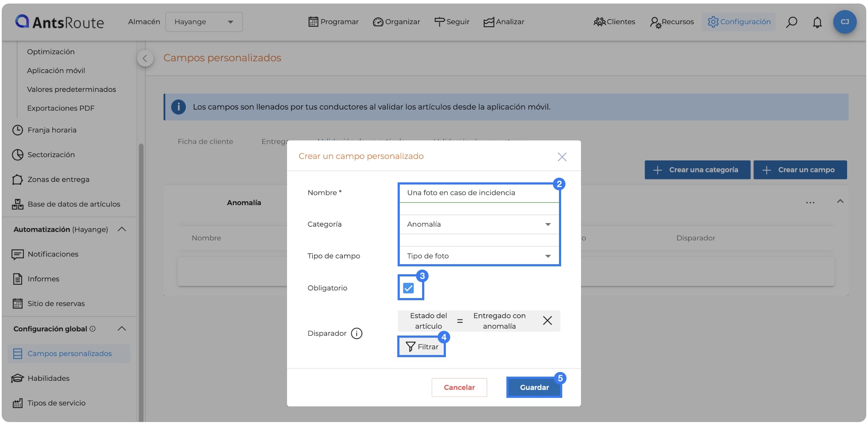Close the Crear un campo personalizado dialog
The width and height of the screenshot is (868, 426).
[x=562, y=157]
